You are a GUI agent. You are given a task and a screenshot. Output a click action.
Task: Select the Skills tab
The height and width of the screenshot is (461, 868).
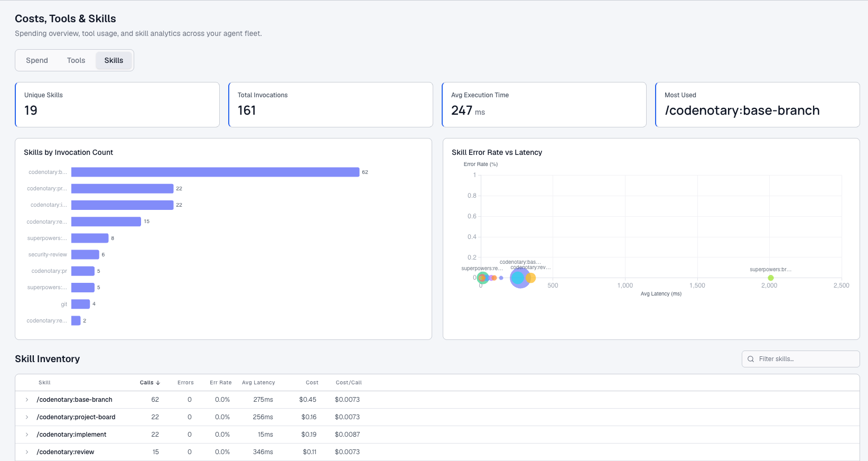(114, 60)
